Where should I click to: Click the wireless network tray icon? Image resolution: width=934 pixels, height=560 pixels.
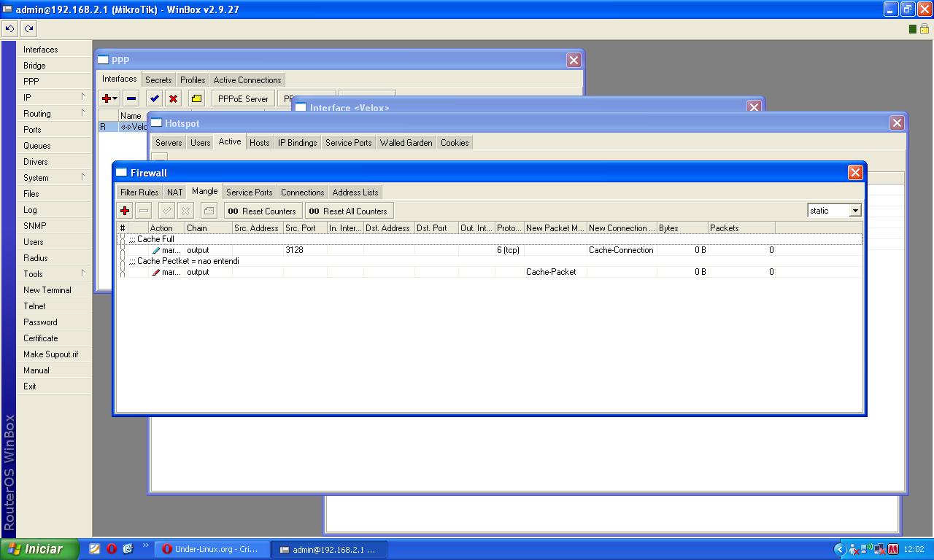(x=867, y=549)
